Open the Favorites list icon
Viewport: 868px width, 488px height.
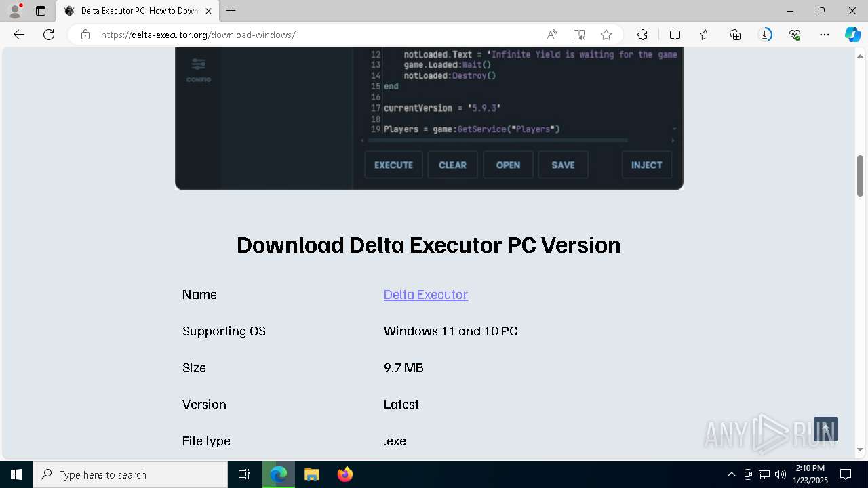tap(705, 35)
